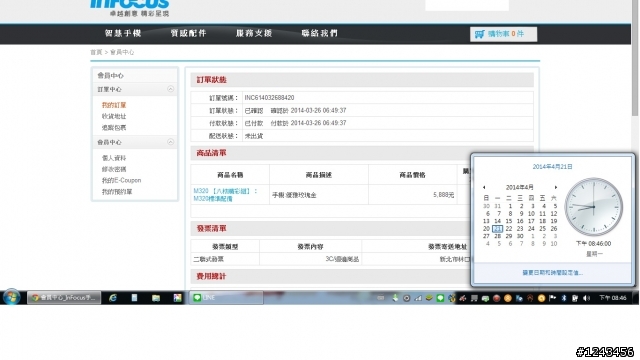640x360 pixels.
Task: Click the green download arrow tray icon
Action: [395, 298]
